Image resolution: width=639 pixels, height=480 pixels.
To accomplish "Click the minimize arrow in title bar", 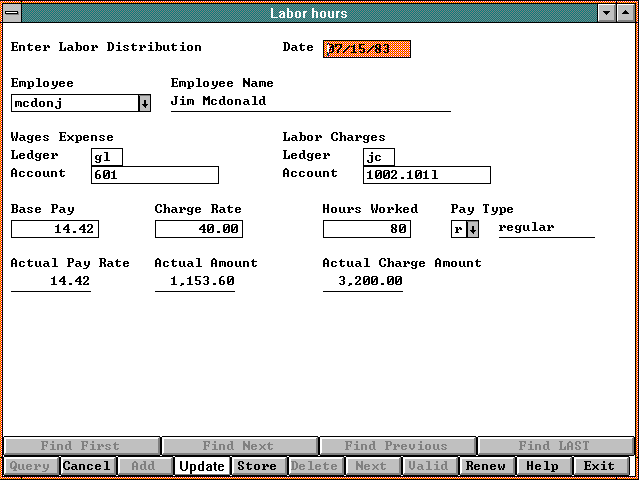I will tap(606, 13).
